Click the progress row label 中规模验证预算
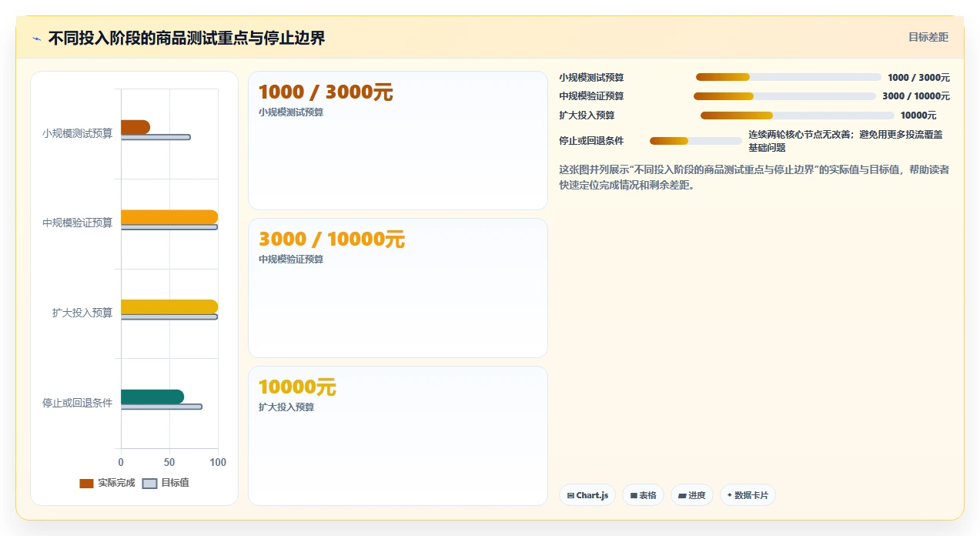The height and width of the screenshot is (536, 980). point(591,96)
